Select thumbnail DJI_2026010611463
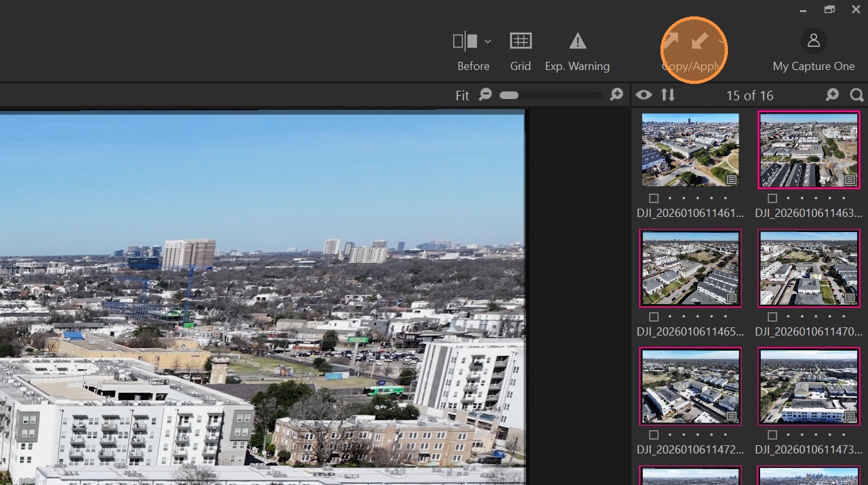This screenshot has height=485, width=868. (809, 149)
